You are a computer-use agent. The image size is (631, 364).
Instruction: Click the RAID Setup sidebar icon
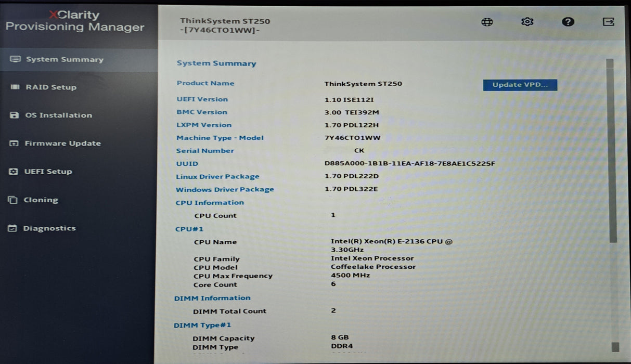click(x=15, y=87)
